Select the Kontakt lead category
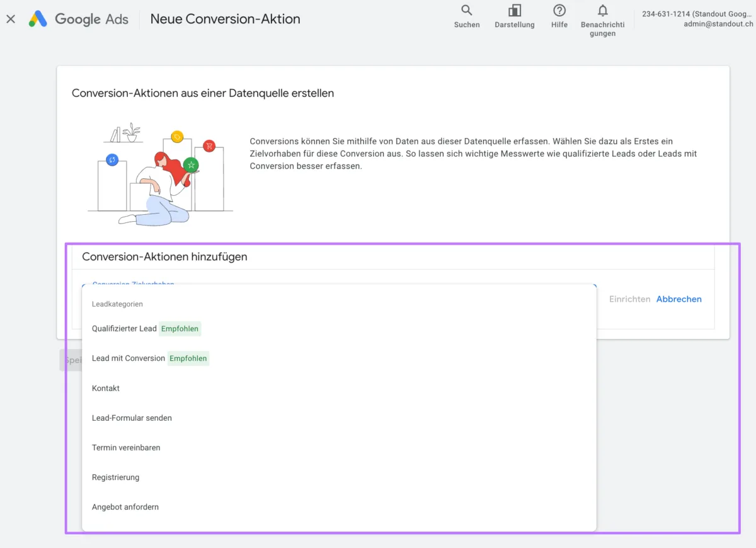Viewport: 756px width, 548px height. click(105, 388)
